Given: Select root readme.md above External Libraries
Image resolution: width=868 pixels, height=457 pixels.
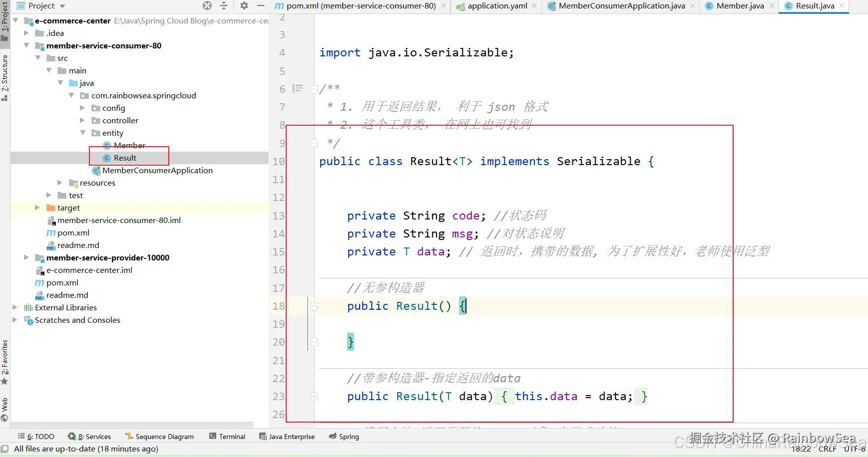Looking at the screenshot, I should (x=67, y=295).
